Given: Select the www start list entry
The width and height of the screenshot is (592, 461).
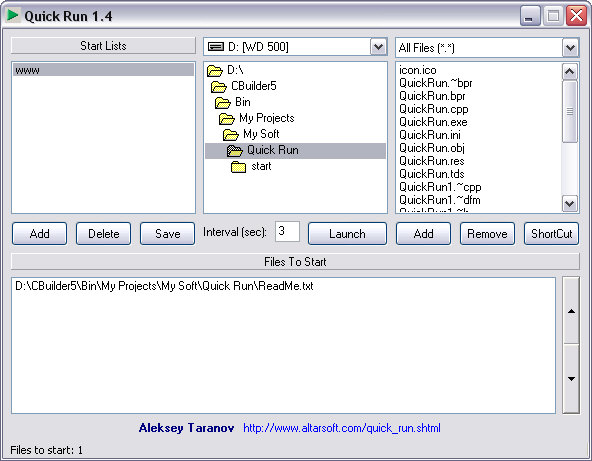Looking at the screenshot, I should 103,70.
